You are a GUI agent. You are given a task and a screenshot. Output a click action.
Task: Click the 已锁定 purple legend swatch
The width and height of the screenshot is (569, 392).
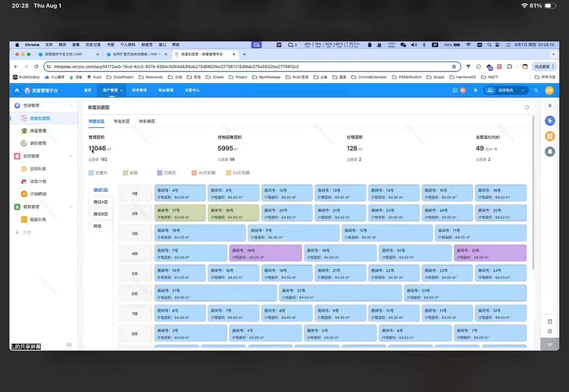pos(159,173)
